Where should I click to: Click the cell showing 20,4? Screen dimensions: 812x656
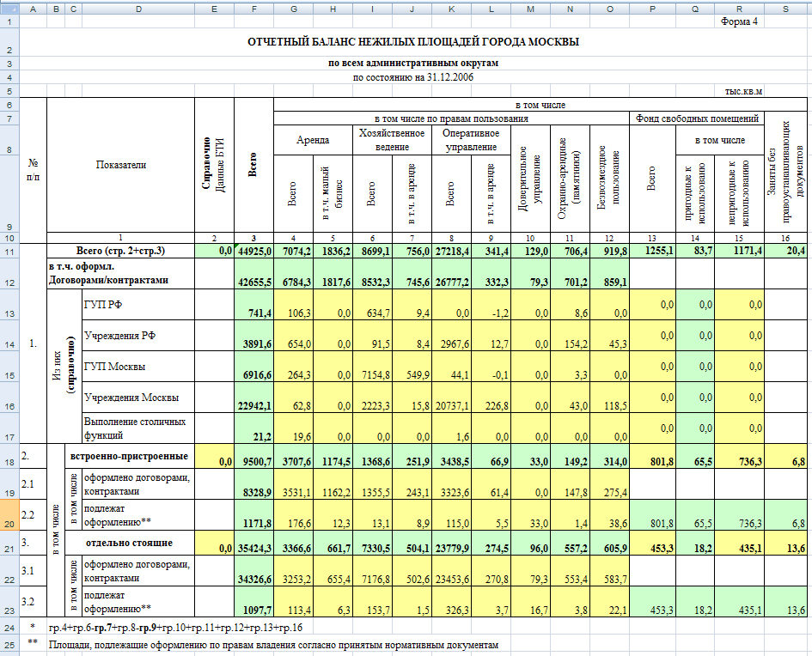[x=785, y=251]
